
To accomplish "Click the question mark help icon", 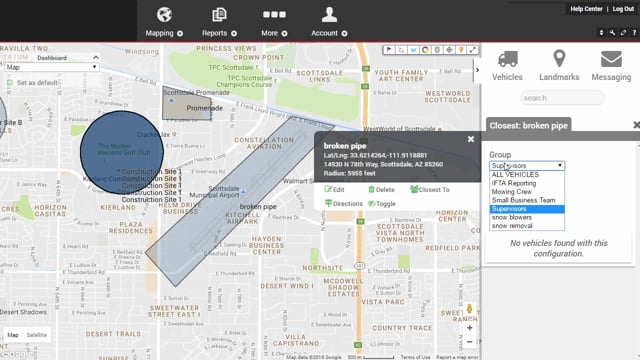I will pos(634,33).
